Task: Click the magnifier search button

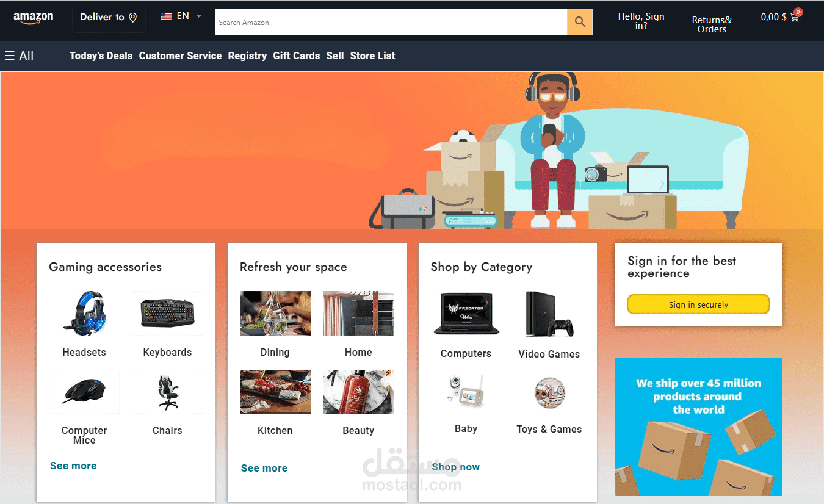Action: (x=580, y=22)
